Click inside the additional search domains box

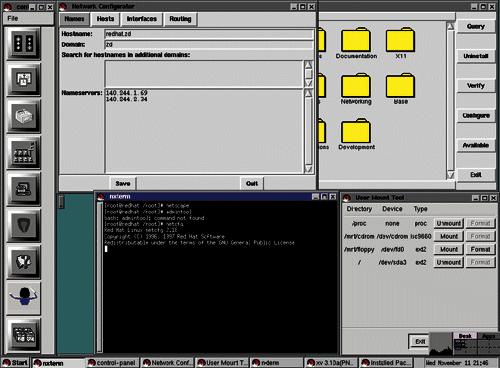coord(204,74)
